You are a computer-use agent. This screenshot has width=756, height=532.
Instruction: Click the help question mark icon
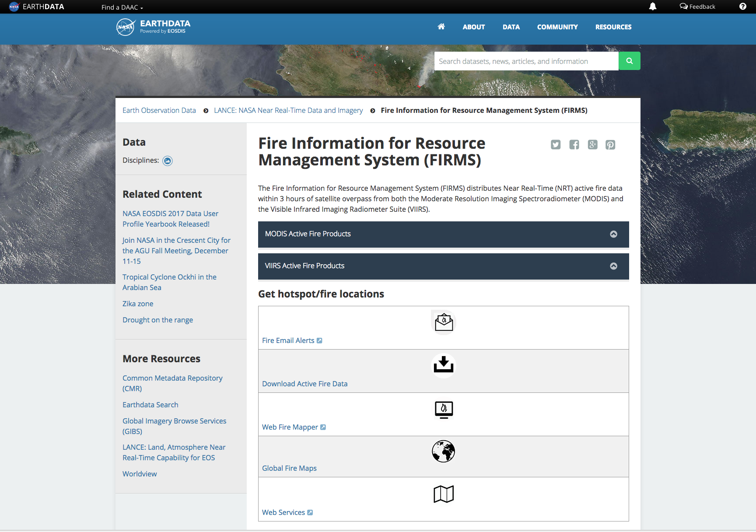point(743,7)
